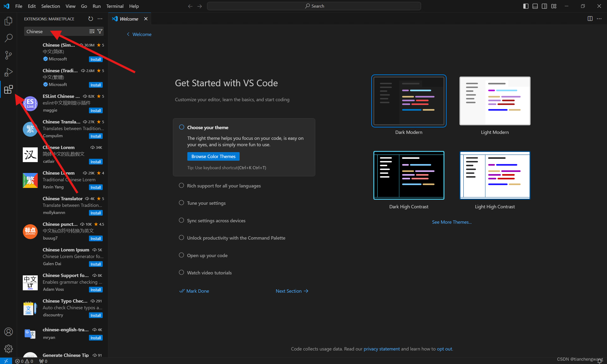The width and height of the screenshot is (607, 364).
Task: Open editor More Actions ellipsis
Action: (x=599, y=19)
